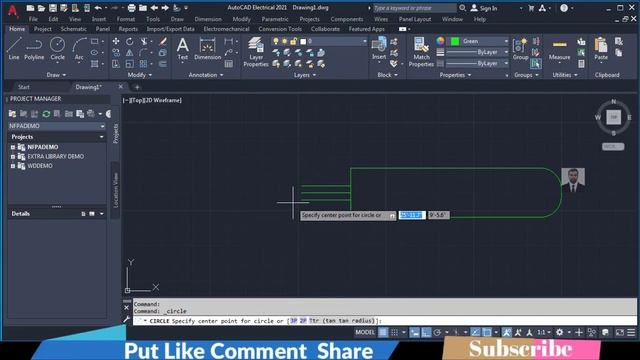Viewport: 640px width, 360px height.
Task: Click the green color swatch in Properties
Action: [x=455, y=41]
